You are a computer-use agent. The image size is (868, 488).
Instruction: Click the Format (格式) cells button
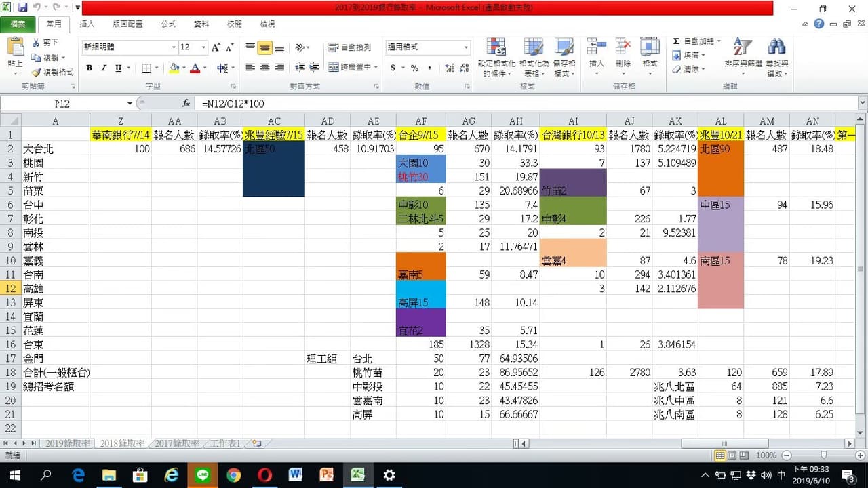(x=650, y=58)
